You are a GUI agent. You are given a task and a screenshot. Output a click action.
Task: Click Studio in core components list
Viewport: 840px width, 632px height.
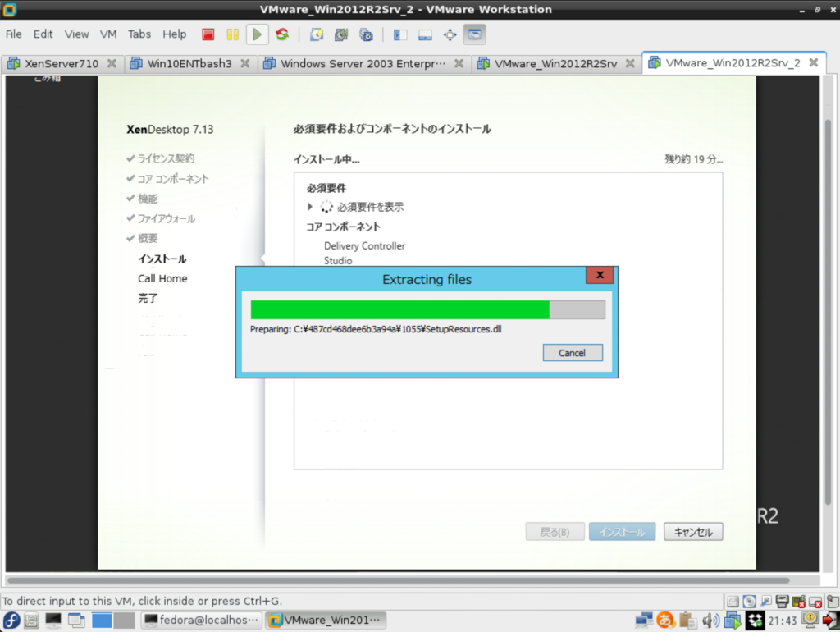pyautogui.click(x=337, y=260)
